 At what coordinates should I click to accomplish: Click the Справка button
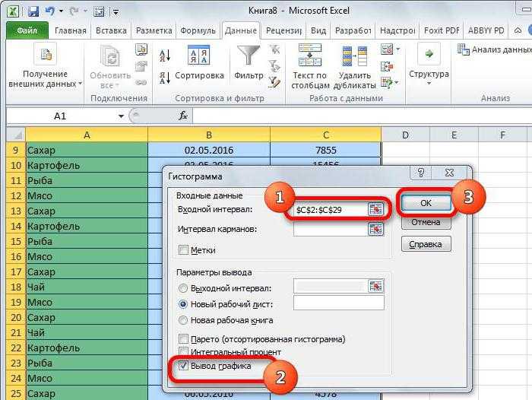(426, 244)
